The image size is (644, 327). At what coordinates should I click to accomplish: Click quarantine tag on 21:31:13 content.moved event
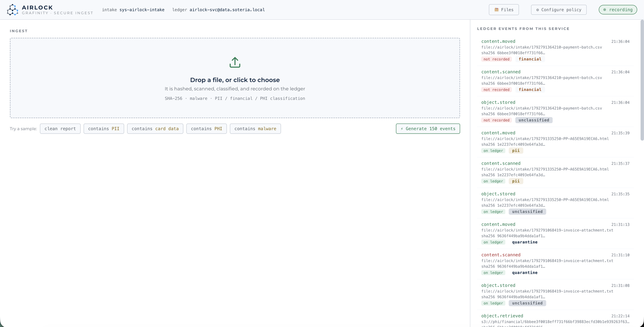coord(525,242)
